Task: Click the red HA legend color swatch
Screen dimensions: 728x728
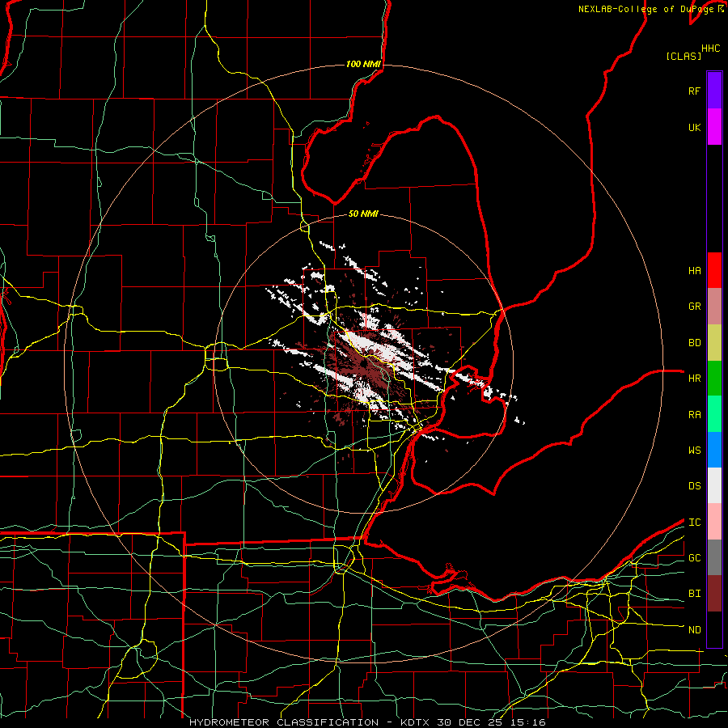Action: click(714, 270)
